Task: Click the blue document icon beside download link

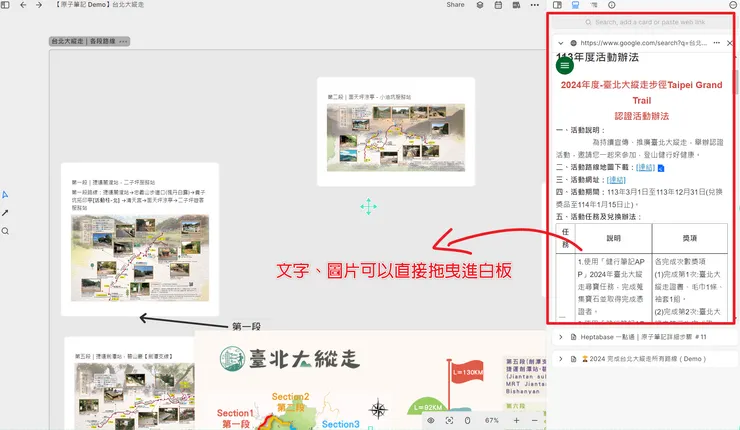Action: (661, 168)
